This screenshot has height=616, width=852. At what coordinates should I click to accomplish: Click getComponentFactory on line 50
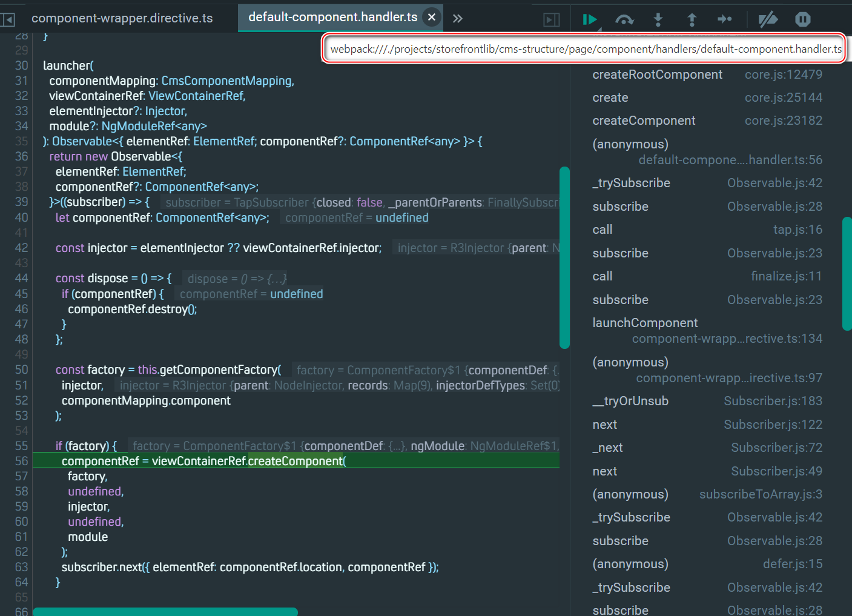(219, 369)
